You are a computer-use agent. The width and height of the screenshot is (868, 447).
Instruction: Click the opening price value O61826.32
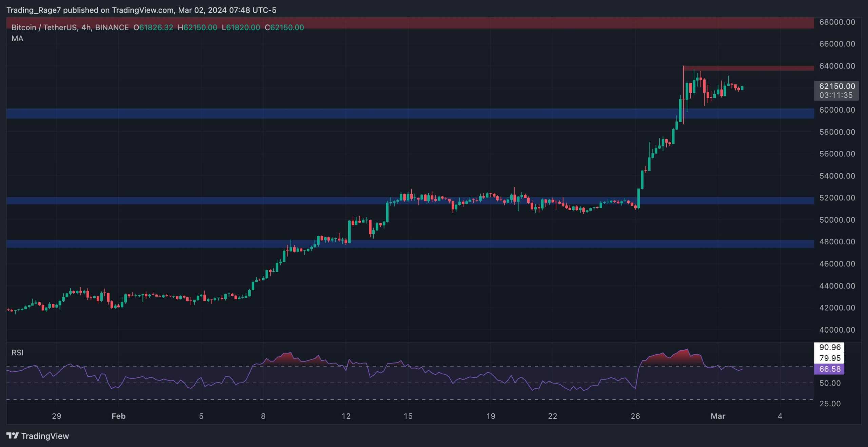[153, 27]
